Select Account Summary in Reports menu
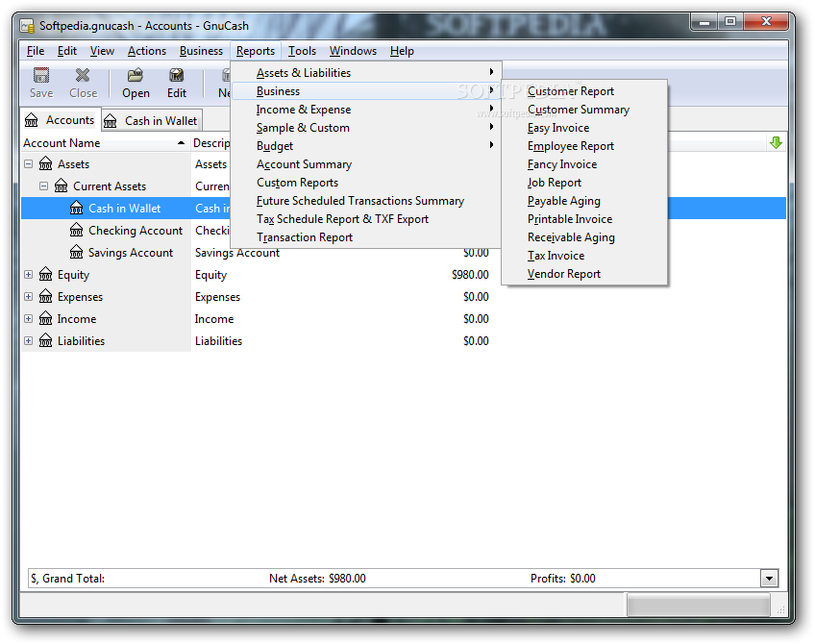The width and height of the screenshot is (815, 644). coord(365,164)
